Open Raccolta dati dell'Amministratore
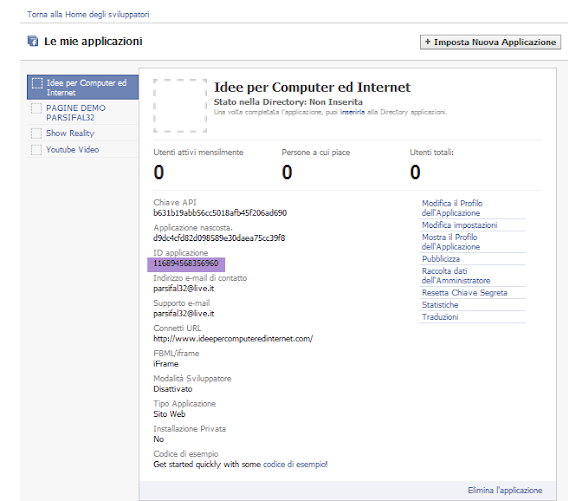576x501 pixels. [x=456, y=275]
